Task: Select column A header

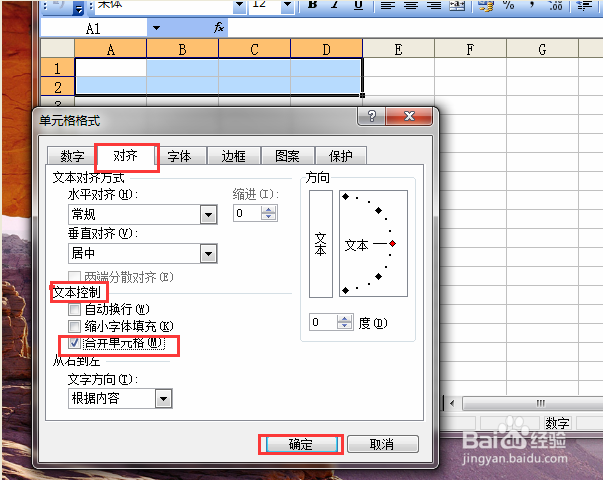Action: coord(110,49)
